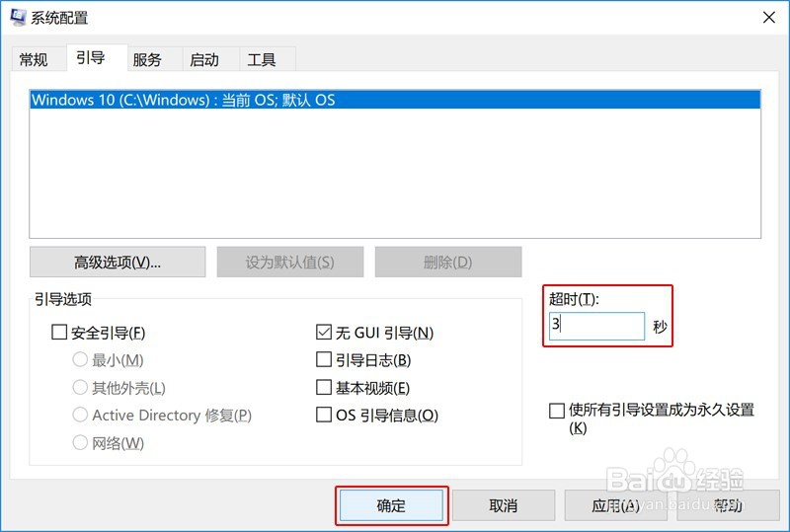Click the 删除(D) button
Viewport: 790px width, 532px height.
pyautogui.click(x=448, y=262)
